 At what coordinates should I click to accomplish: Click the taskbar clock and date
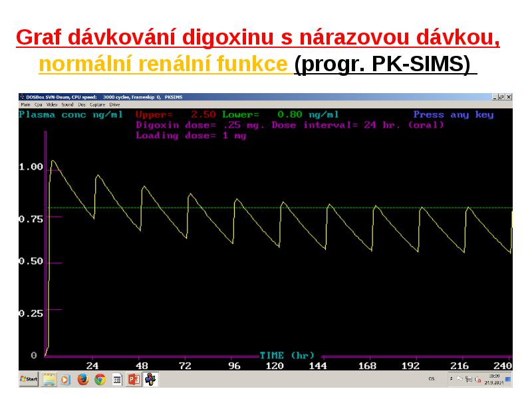coord(493,379)
